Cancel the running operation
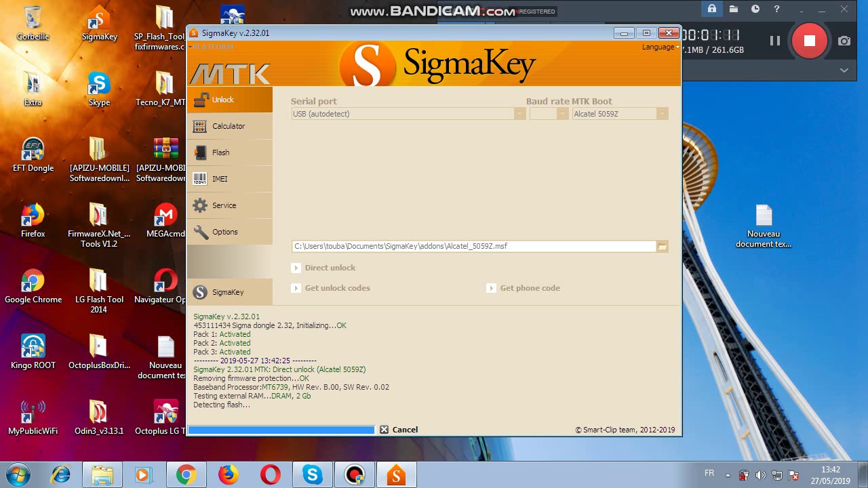The width and height of the screenshot is (868, 488). point(399,430)
